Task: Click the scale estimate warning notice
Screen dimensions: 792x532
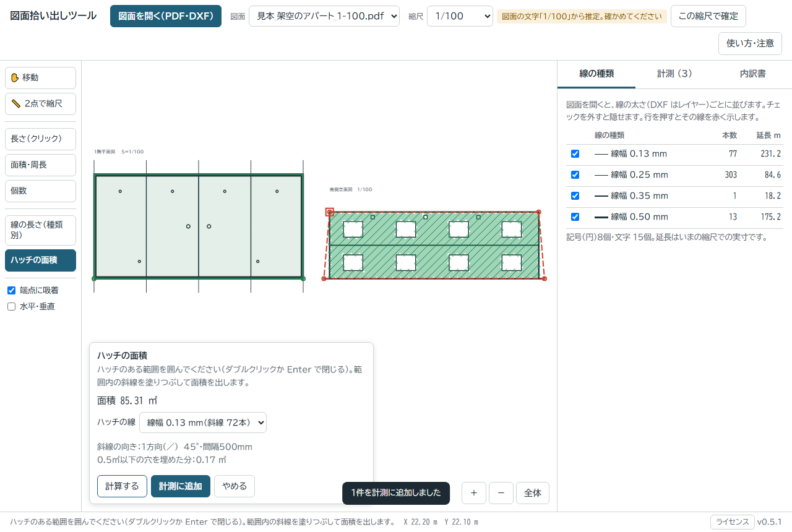Action: [x=582, y=16]
